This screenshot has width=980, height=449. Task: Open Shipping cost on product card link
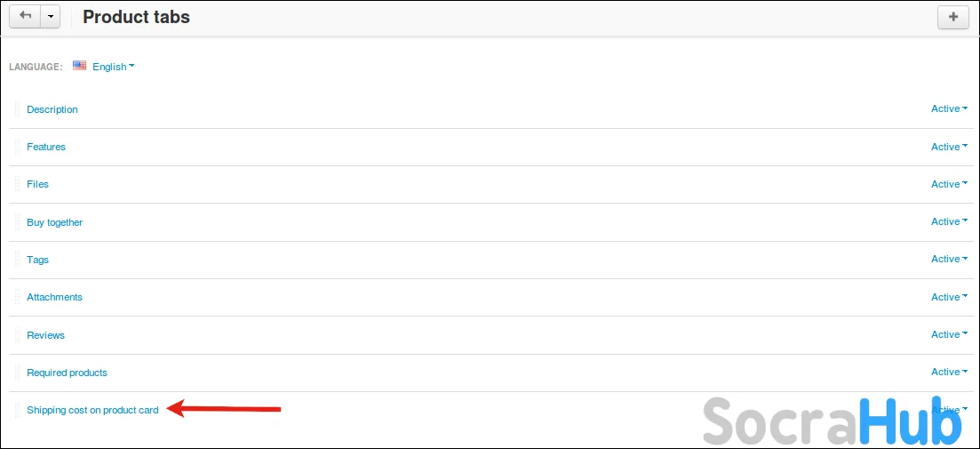[x=92, y=410]
